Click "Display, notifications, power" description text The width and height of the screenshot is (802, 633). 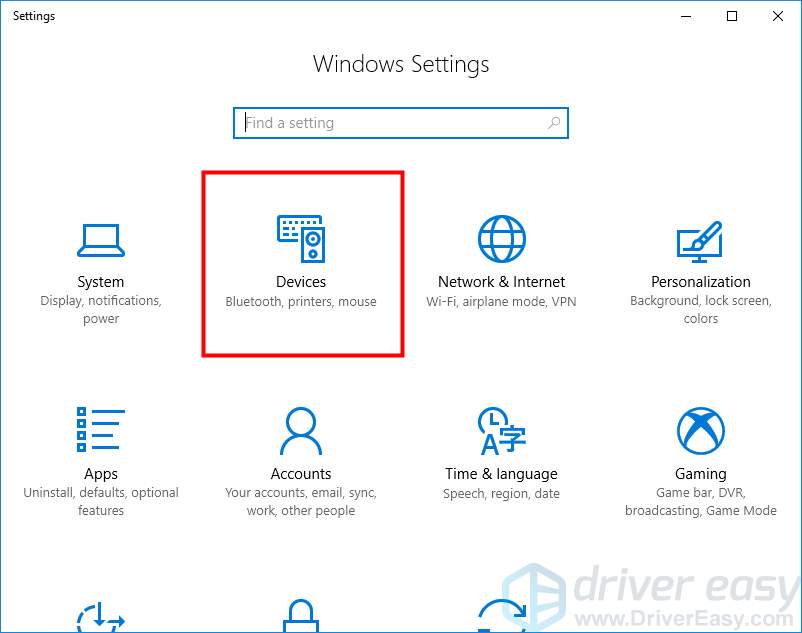point(101,309)
